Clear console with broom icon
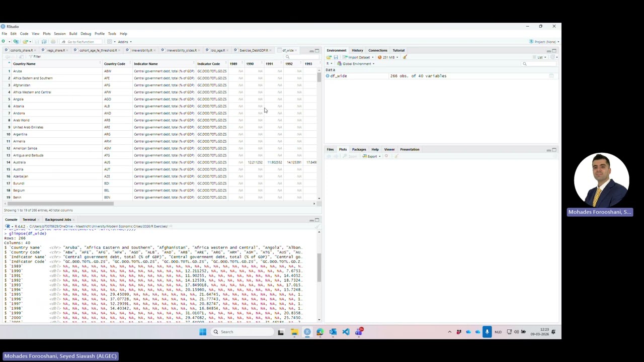The height and width of the screenshot is (362, 644). tap(317, 227)
